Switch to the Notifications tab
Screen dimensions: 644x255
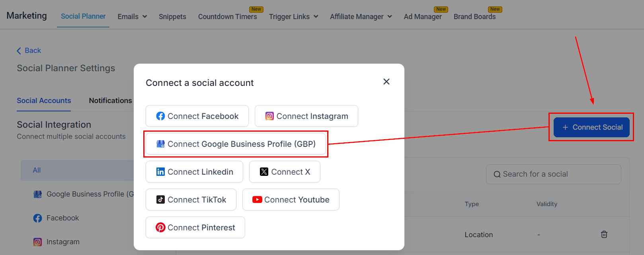(x=110, y=101)
